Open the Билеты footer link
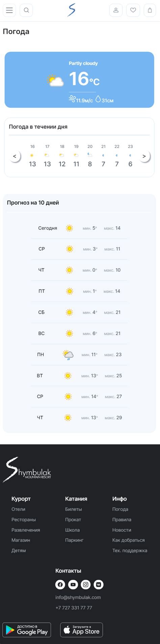This screenshot has width=160, height=644. click(74, 509)
